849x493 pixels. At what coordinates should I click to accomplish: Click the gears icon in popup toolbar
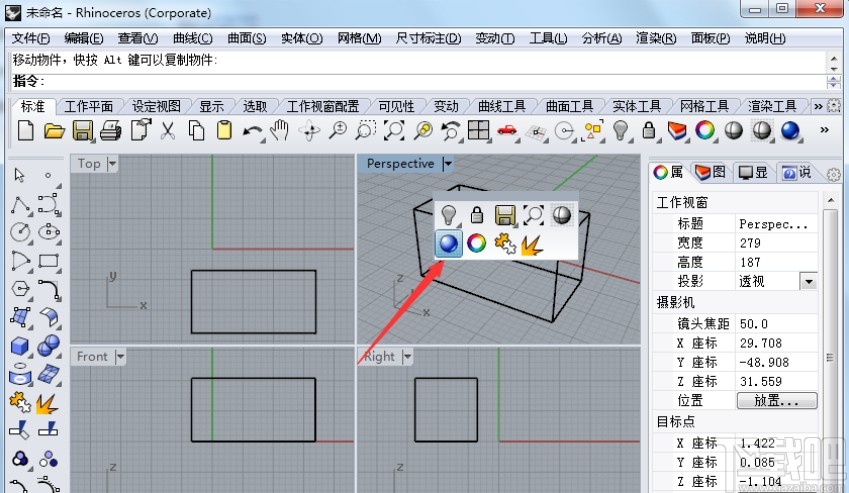click(x=505, y=244)
